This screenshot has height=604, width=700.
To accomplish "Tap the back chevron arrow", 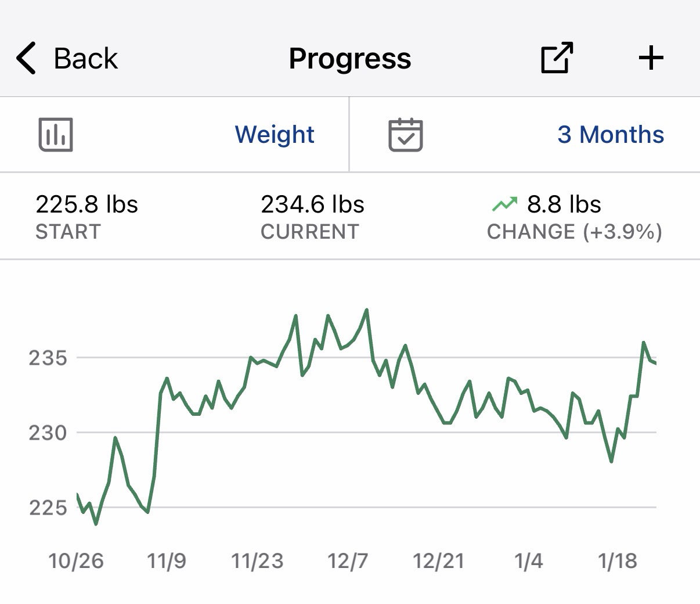I will coord(27,58).
